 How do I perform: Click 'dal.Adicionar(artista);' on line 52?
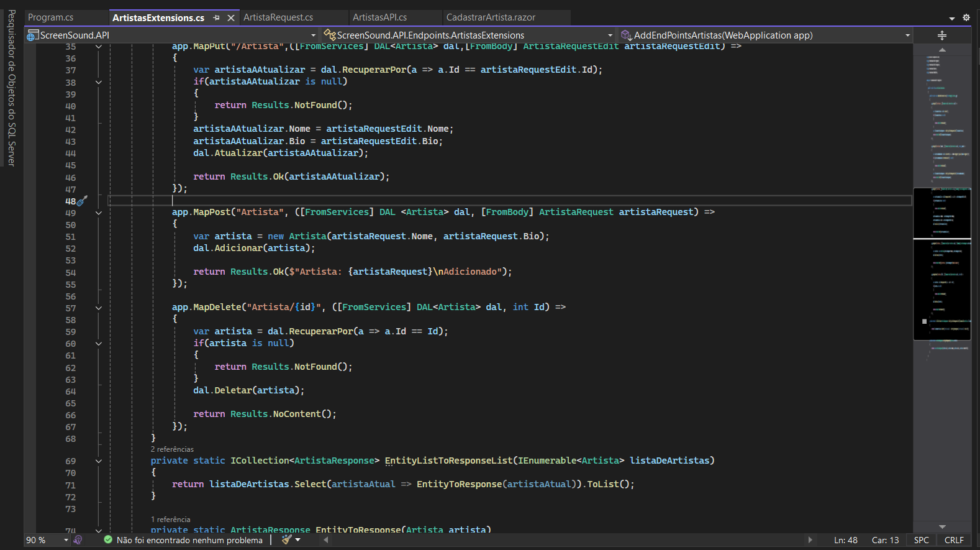tap(254, 248)
